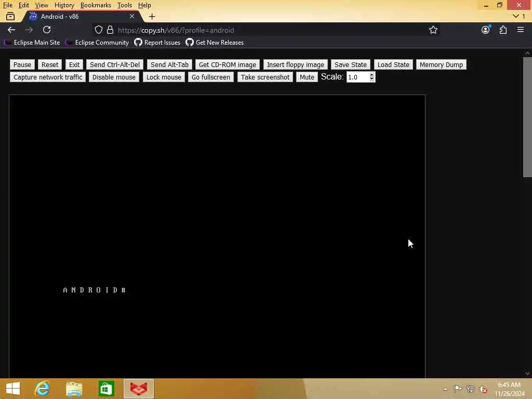Click the ANDROID text in emulator screen

coord(95,290)
